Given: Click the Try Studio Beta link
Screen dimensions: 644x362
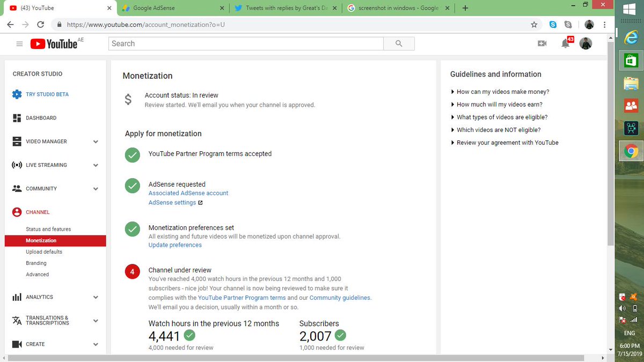Looking at the screenshot, I should [x=47, y=94].
